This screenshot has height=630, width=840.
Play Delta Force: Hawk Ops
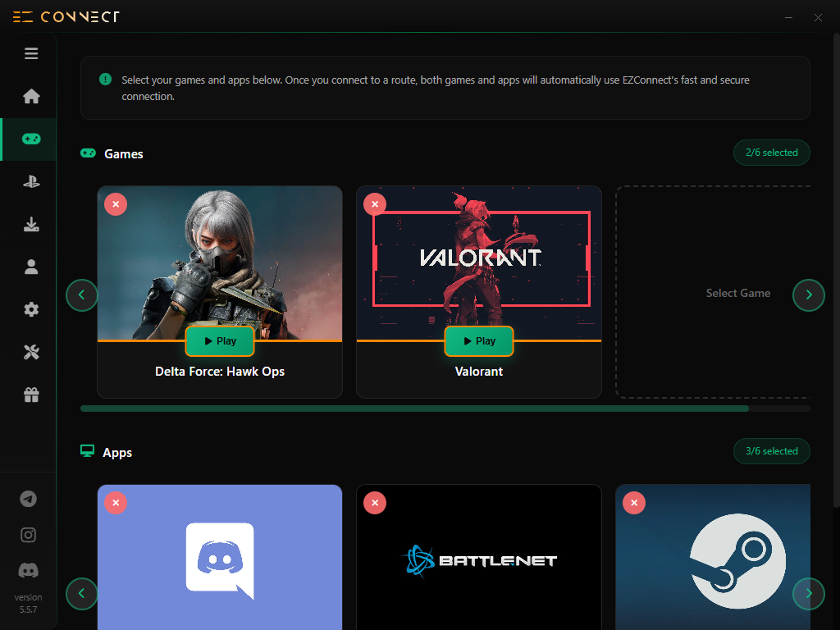[x=220, y=341]
